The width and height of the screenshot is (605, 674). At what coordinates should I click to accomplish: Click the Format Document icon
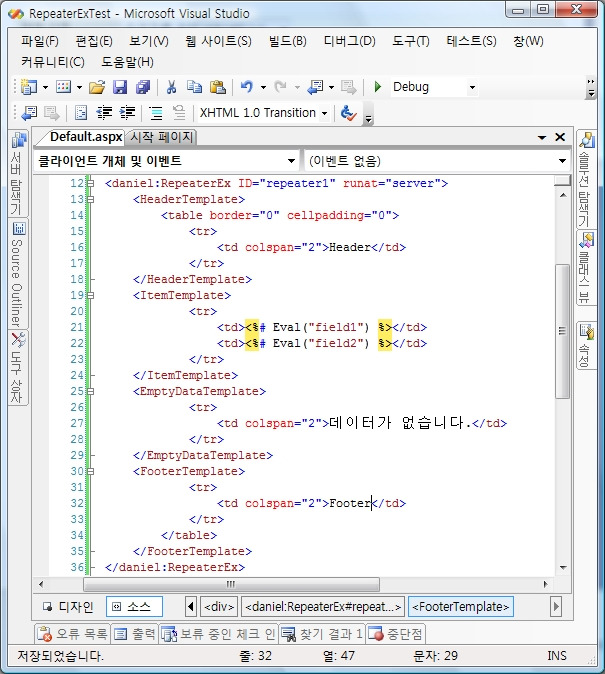[x=81, y=113]
